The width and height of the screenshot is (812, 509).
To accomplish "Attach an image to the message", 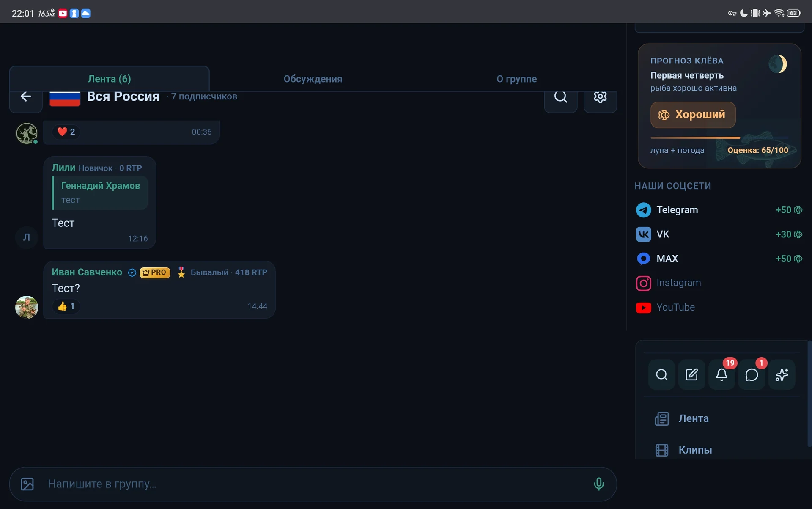I will pyautogui.click(x=27, y=484).
